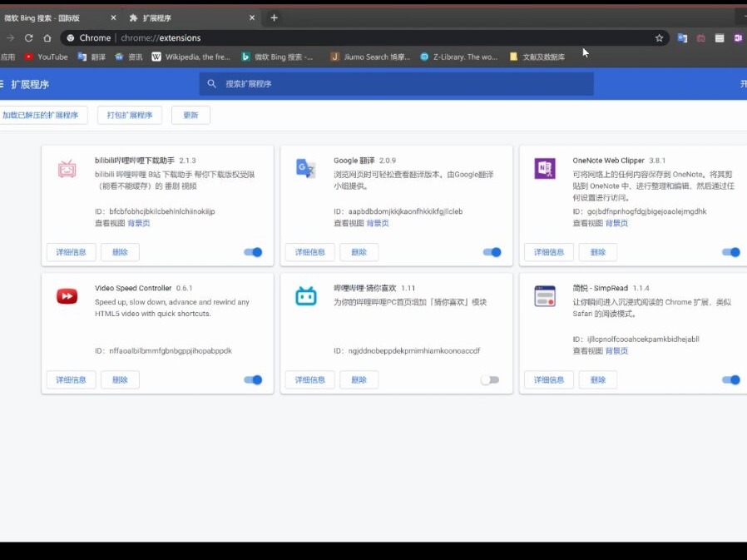Click the 打包扩展程序 button
Image resolution: width=747 pixels, height=560 pixels.
pyautogui.click(x=129, y=115)
